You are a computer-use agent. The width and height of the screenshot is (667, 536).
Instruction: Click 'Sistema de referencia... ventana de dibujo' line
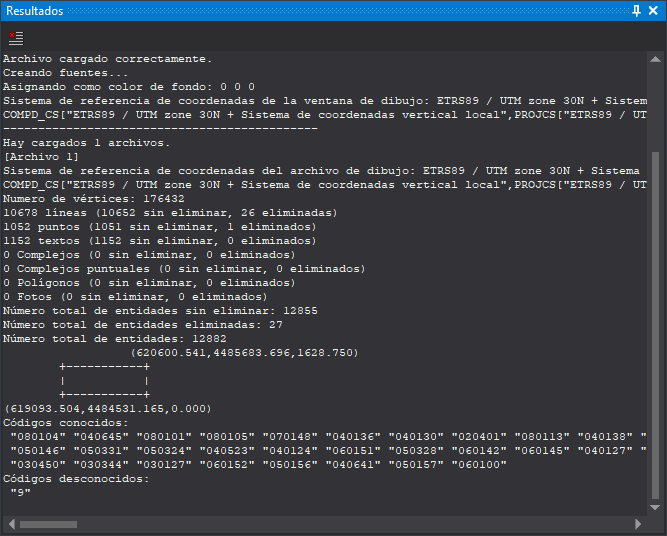325,101
